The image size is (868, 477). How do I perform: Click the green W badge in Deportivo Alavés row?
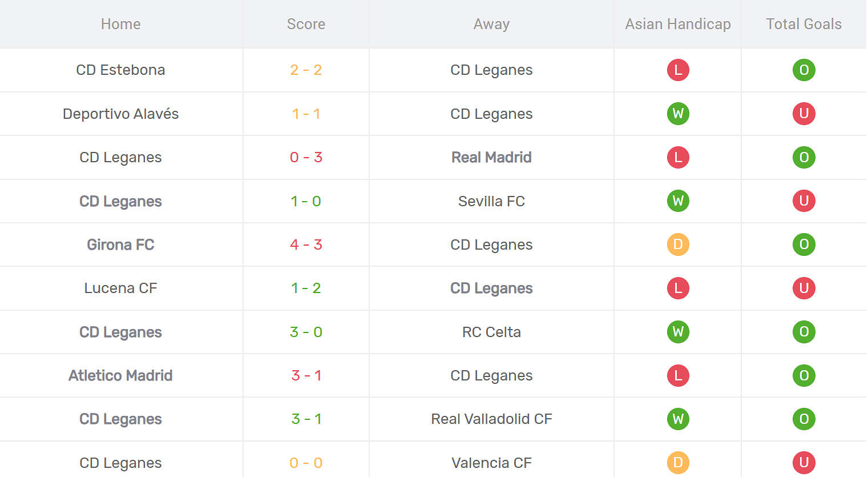pyautogui.click(x=678, y=114)
